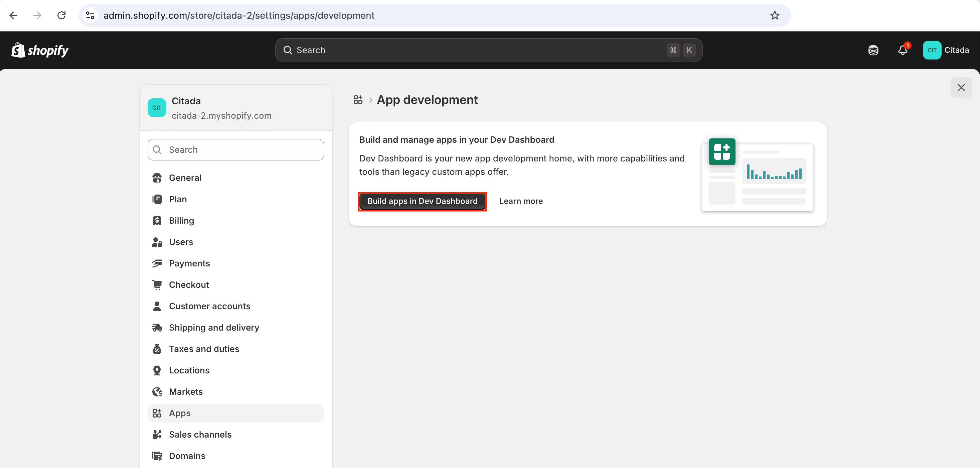Click the browser forward arrow
This screenshot has height=468, width=980.
37,15
